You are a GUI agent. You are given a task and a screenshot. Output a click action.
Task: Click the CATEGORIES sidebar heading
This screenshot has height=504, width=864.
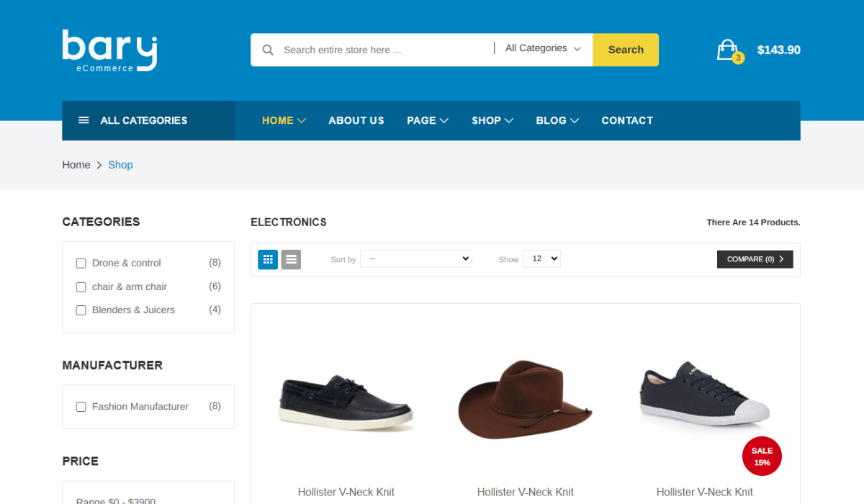[101, 222]
